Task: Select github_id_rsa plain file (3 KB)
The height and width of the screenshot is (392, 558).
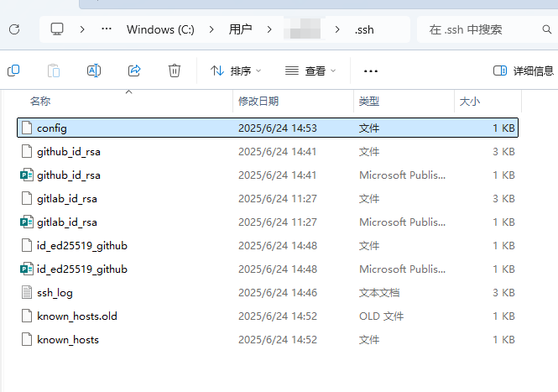Action: (69, 151)
